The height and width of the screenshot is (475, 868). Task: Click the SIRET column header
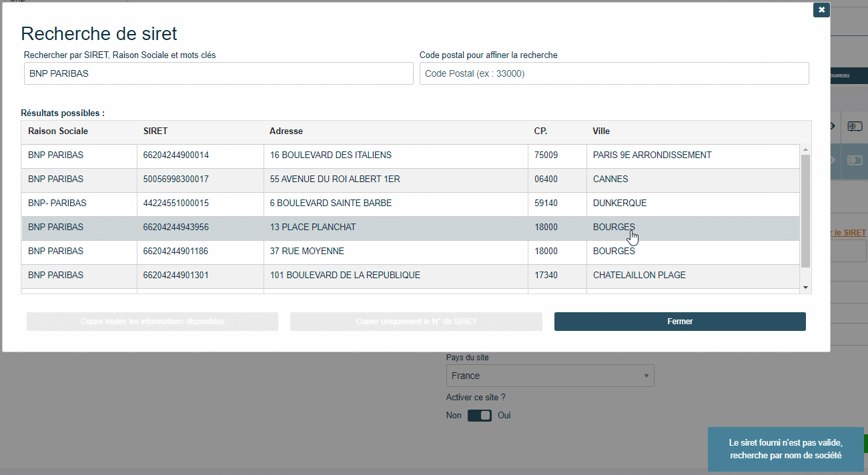click(155, 131)
